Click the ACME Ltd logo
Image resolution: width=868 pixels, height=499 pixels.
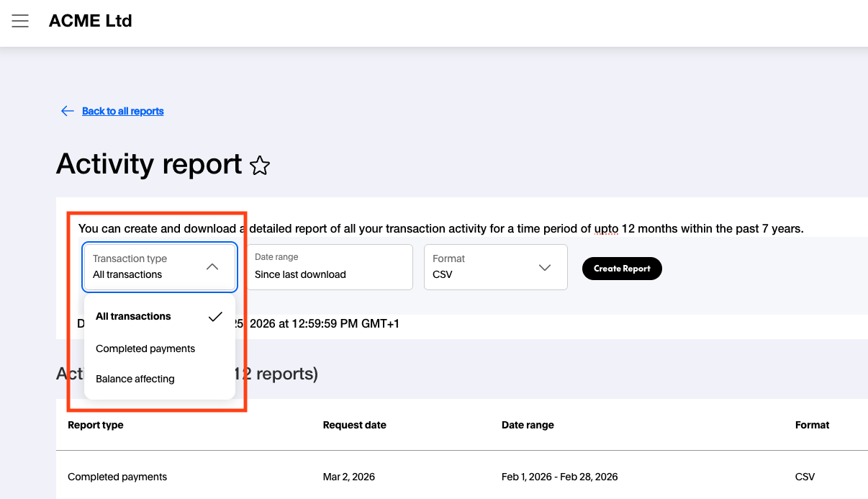click(90, 20)
